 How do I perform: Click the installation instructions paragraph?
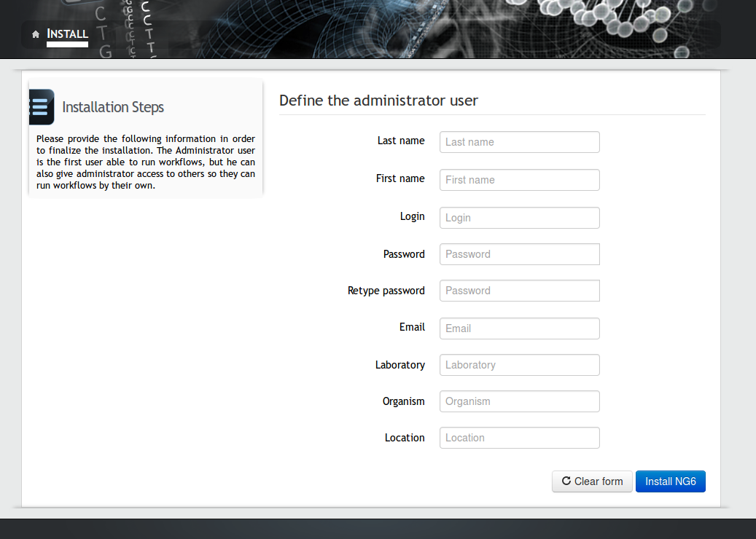(x=146, y=162)
